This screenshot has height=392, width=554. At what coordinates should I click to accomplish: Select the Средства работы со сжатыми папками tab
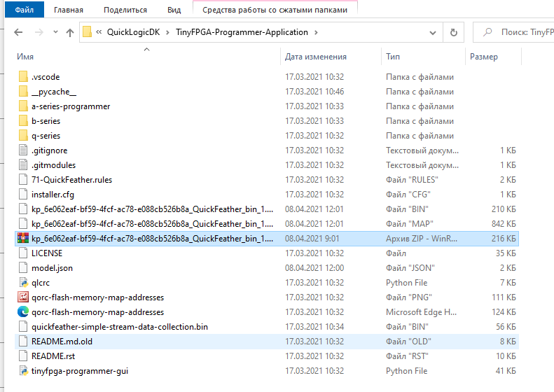[x=275, y=10]
